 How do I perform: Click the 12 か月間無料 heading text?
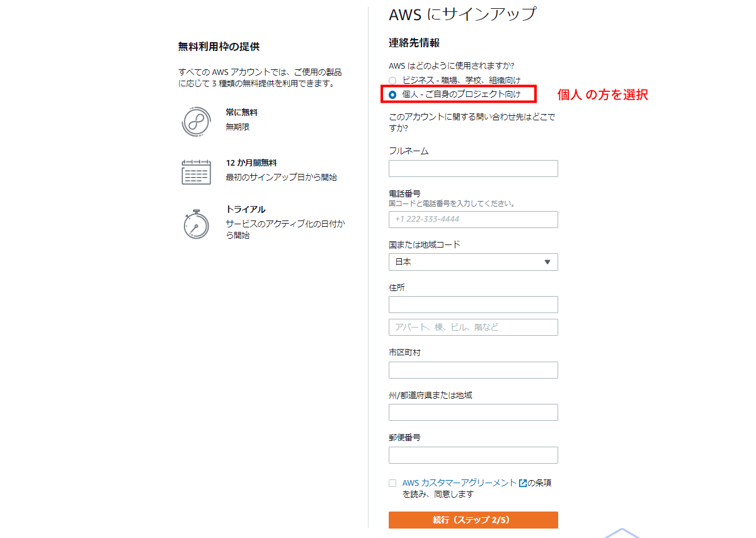[251, 163]
